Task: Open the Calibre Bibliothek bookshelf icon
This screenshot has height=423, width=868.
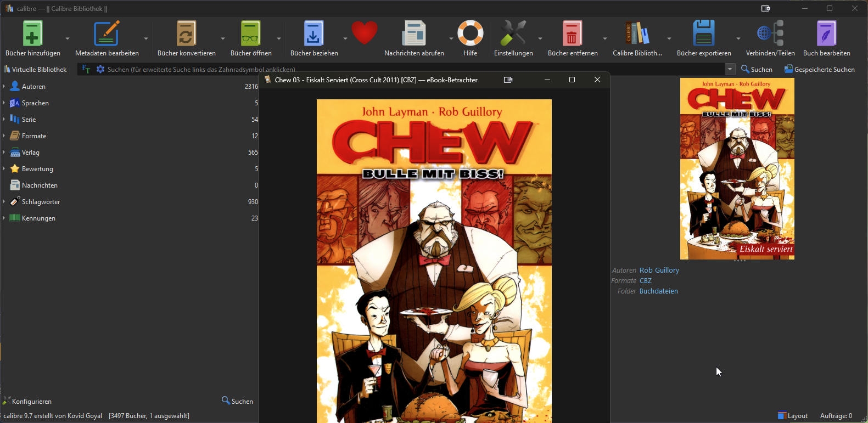Action: pos(637,33)
